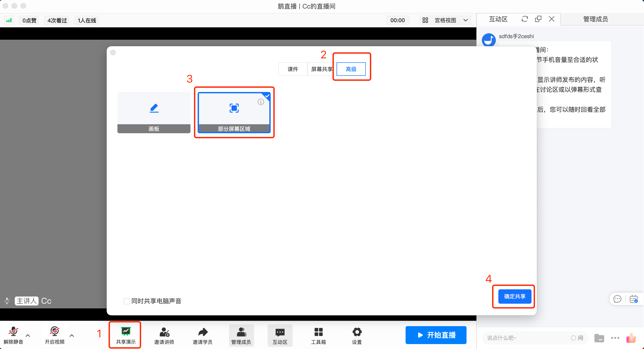
Task: Switch to the 屏幕共享 tab
Action: pos(322,69)
